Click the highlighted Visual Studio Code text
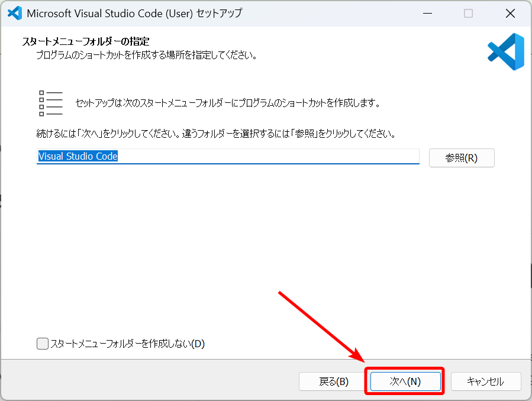The width and height of the screenshot is (532, 401). pyautogui.click(x=78, y=157)
